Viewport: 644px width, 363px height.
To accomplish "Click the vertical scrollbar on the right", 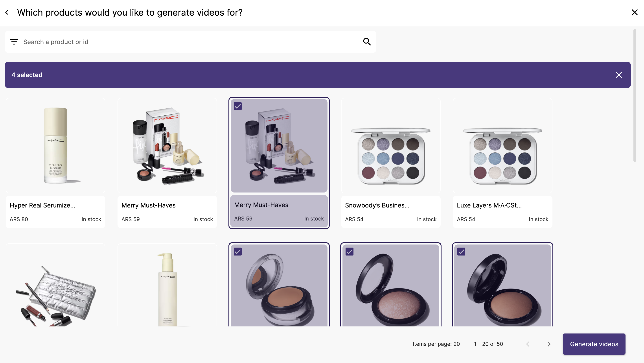I will (635, 96).
